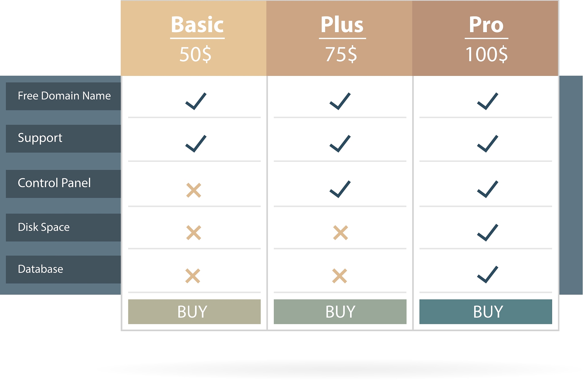The width and height of the screenshot is (588, 380).
Task: Click the Basic plan Control Panel cross icon
Action: (194, 190)
